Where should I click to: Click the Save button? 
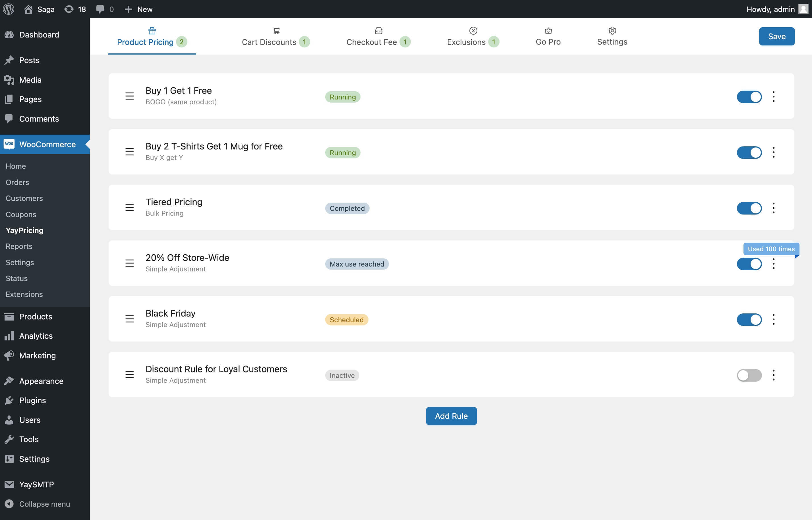(x=776, y=36)
